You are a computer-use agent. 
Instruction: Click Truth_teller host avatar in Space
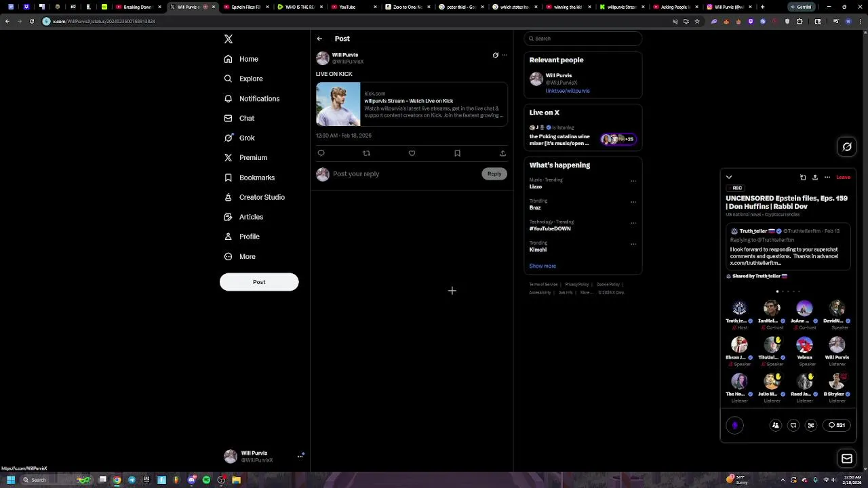pos(739,309)
